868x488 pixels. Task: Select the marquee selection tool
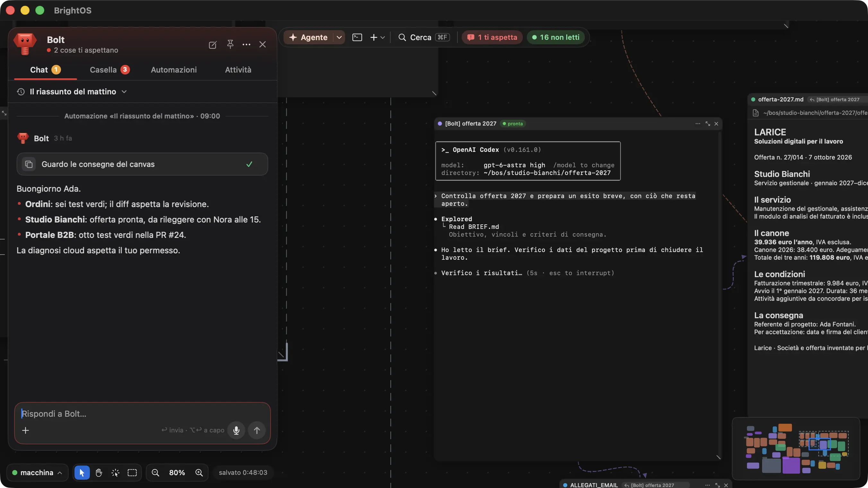click(x=132, y=473)
